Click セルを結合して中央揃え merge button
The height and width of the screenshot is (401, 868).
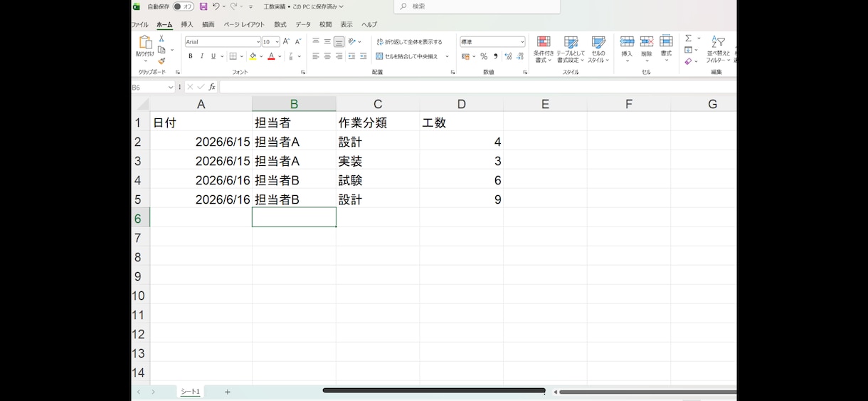408,56
